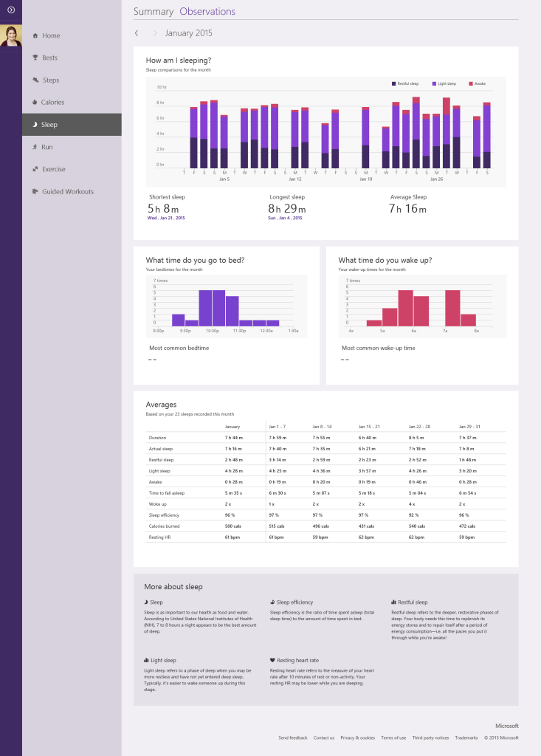Open Bests trophy icon in the sidebar

point(35,58)
